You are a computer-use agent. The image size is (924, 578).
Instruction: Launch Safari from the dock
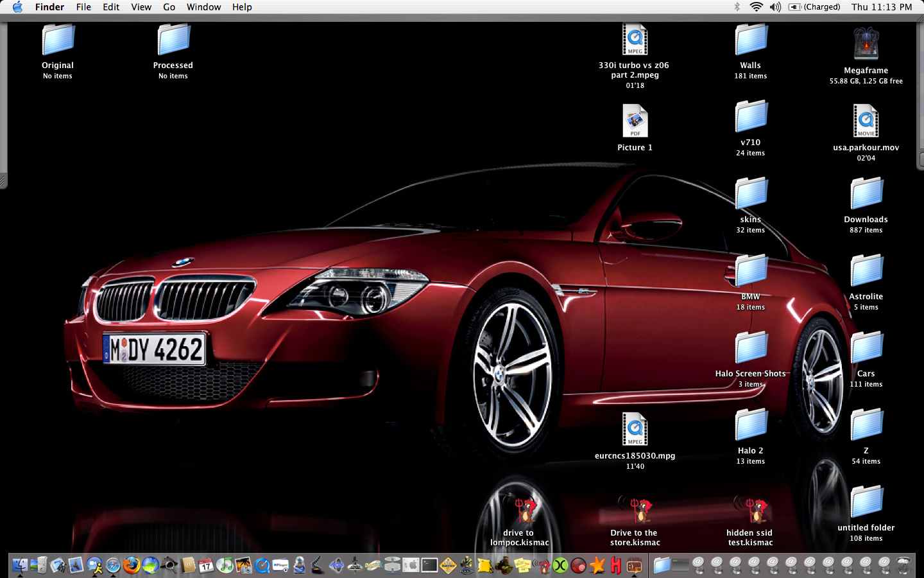click(113, 565)
